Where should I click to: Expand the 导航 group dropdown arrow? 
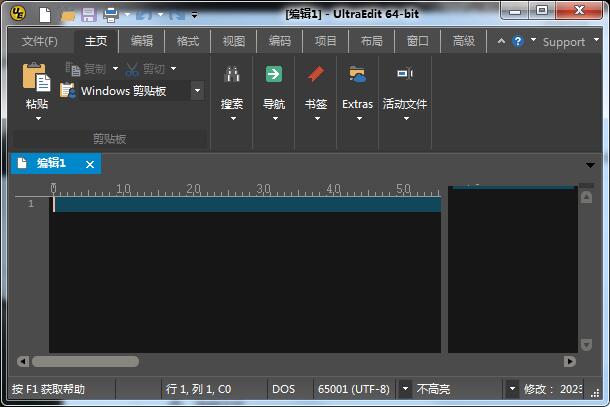point(275,118)
